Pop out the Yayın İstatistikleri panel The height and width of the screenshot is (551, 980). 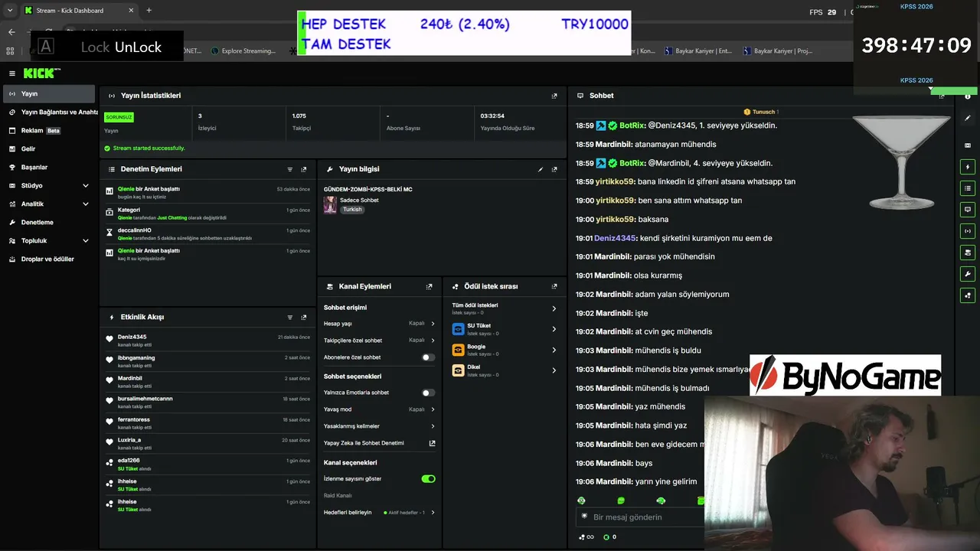coord(554,96)
